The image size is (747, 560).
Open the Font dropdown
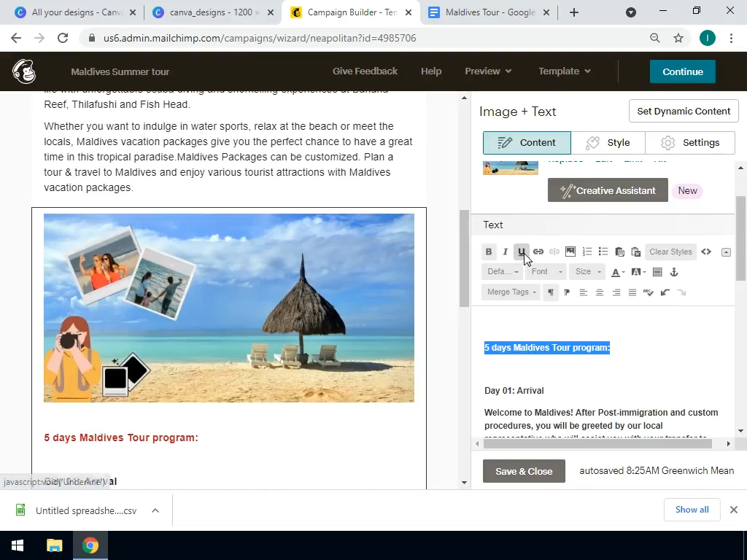546,272
